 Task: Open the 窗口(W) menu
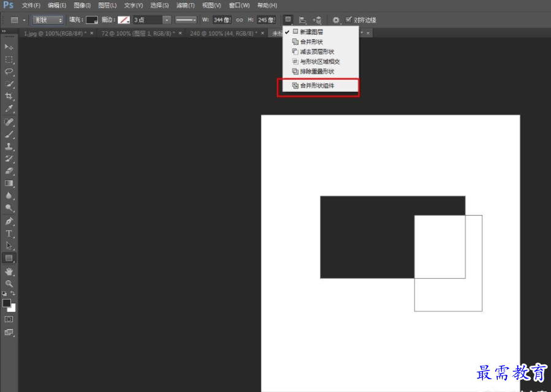pos(239,6)
